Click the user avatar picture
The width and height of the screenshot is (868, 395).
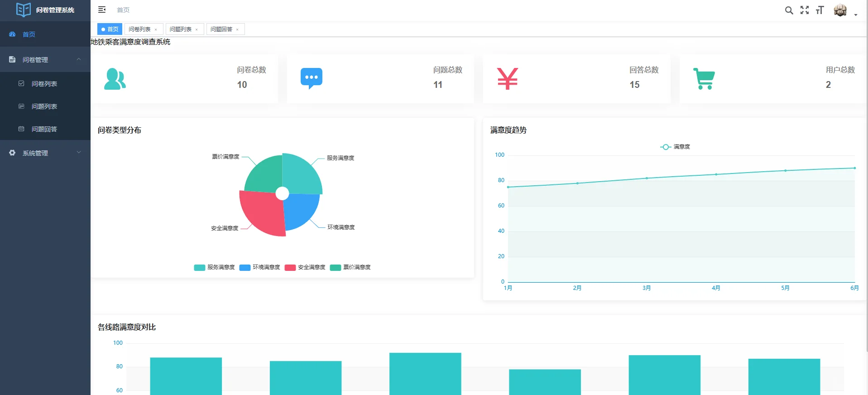[x=840, y=10]
